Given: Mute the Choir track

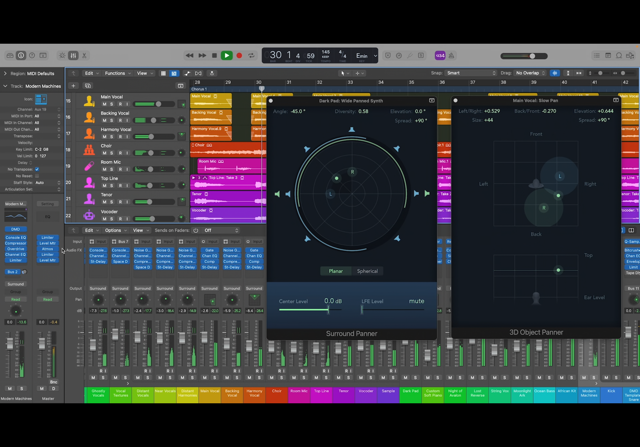Looking at the screenshot, I should click(x=104, y=153).
